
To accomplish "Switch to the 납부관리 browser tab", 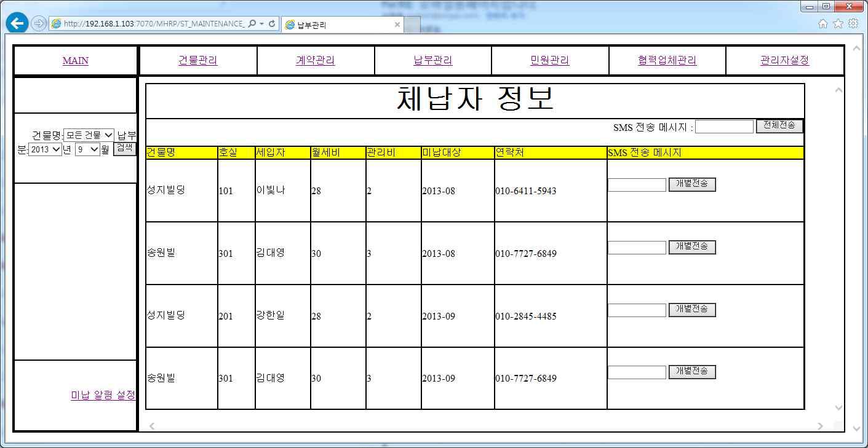I will point(343,25).
